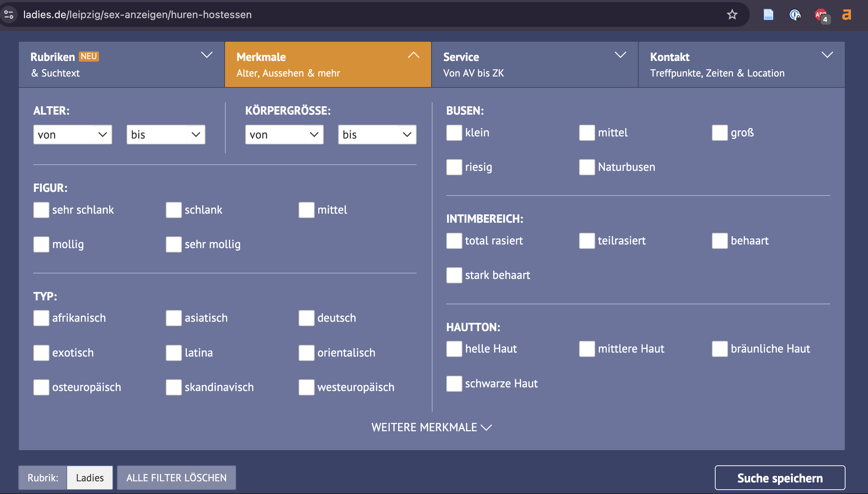Click the blue document extension icon

tap(768, 15)
